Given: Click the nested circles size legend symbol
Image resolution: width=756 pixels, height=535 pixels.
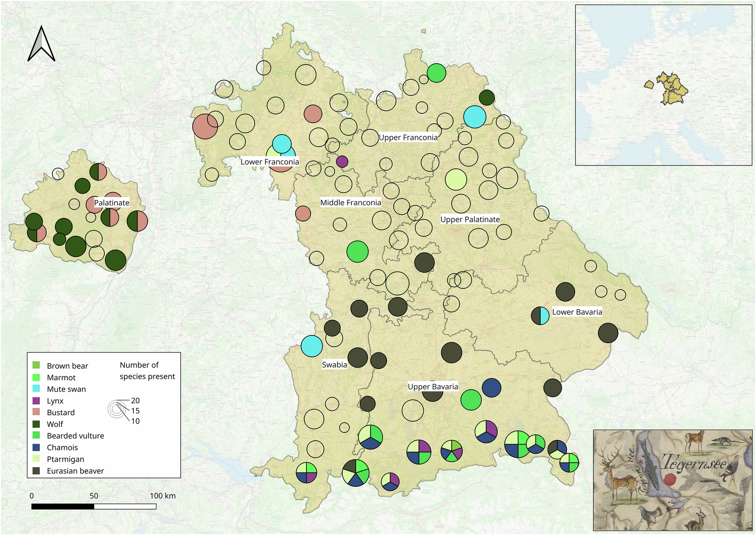Looking at the screenshot, I should [x=116, y=410].
